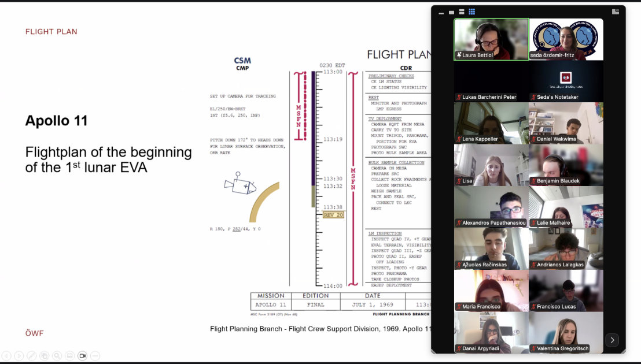Click the slide overview icon in bottom toolbar

point(45,356)
